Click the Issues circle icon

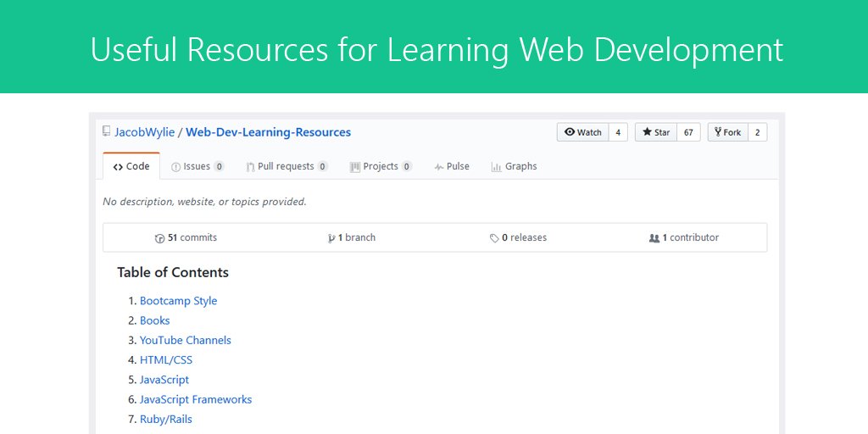coord(176,167)
